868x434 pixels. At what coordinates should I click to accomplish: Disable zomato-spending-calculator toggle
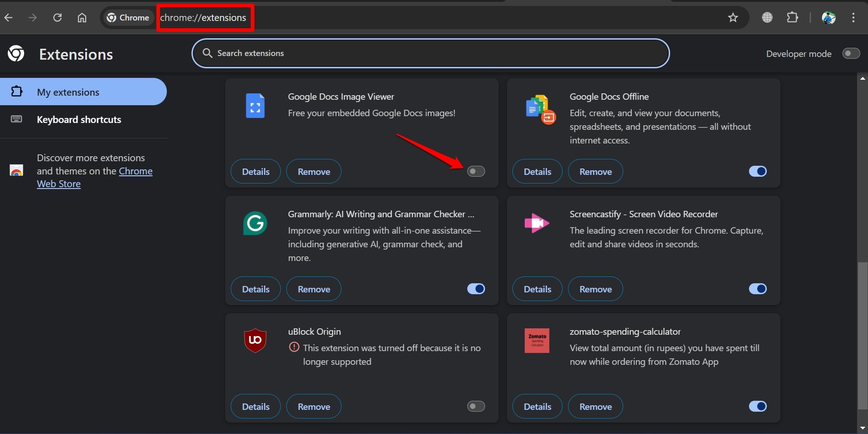click(x=758, y=406)
